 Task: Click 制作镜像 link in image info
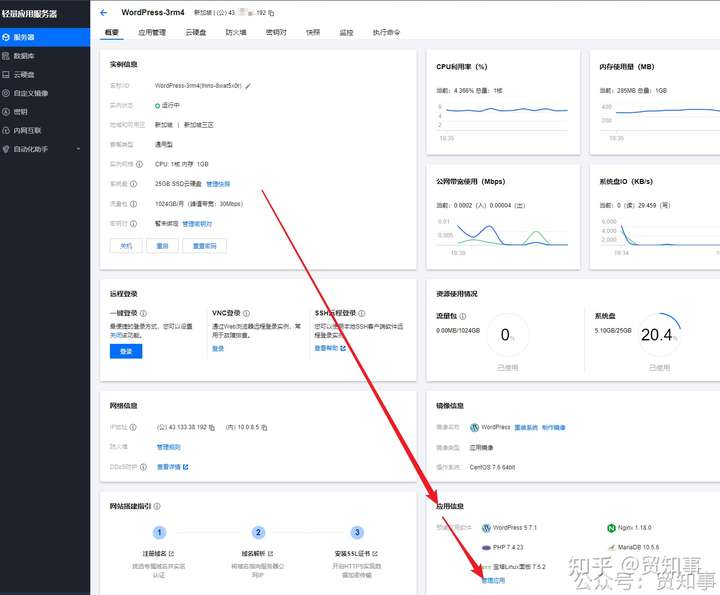pyautogui.click(x=553, y=427)
